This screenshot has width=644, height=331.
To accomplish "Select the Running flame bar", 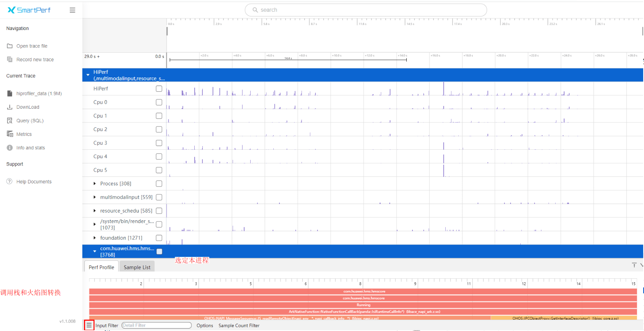I will point(363,305).
